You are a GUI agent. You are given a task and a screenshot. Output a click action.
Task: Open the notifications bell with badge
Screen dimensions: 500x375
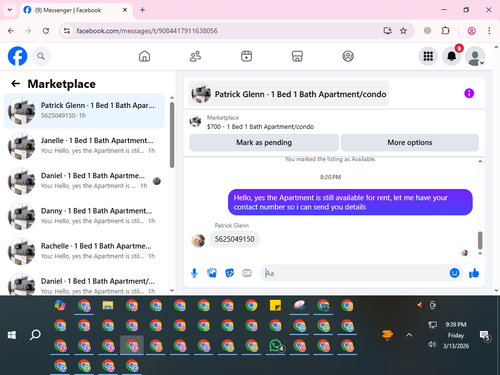[x=452, y=56]
